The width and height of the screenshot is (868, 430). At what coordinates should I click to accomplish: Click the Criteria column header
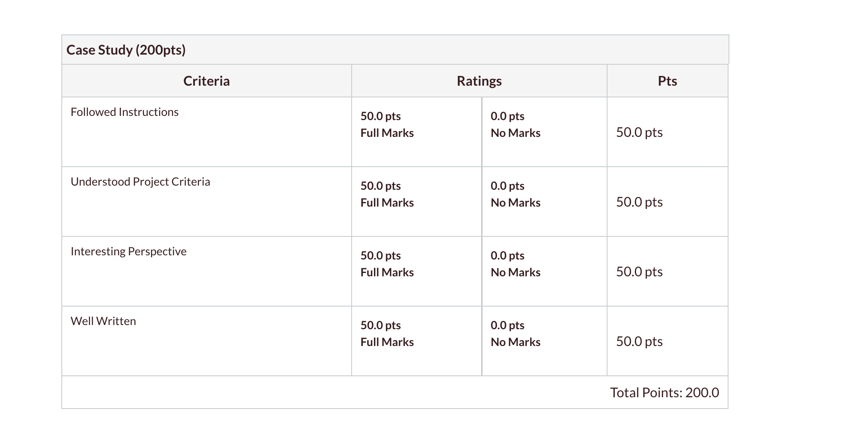(207, 81)
